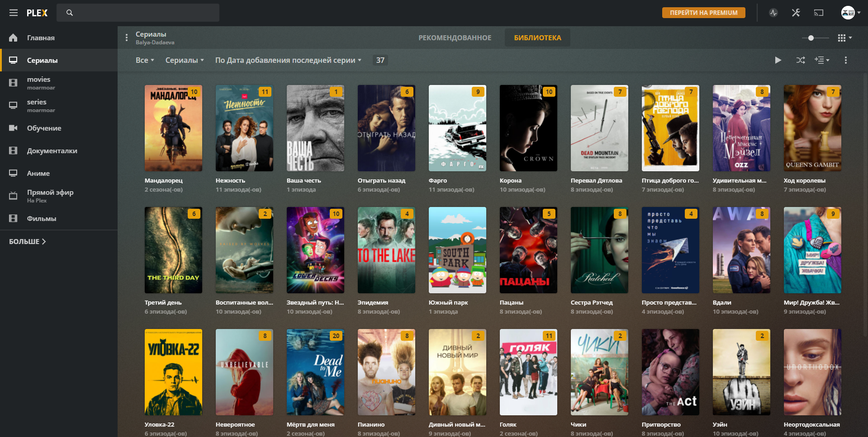Shuffle the Сериалы library

coord(800,60)
